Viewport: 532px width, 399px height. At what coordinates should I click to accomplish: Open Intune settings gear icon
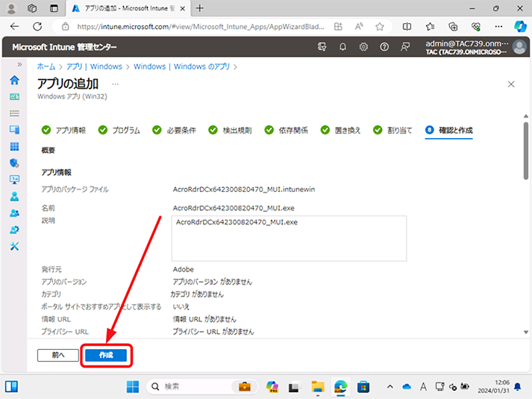pos(363,47)
